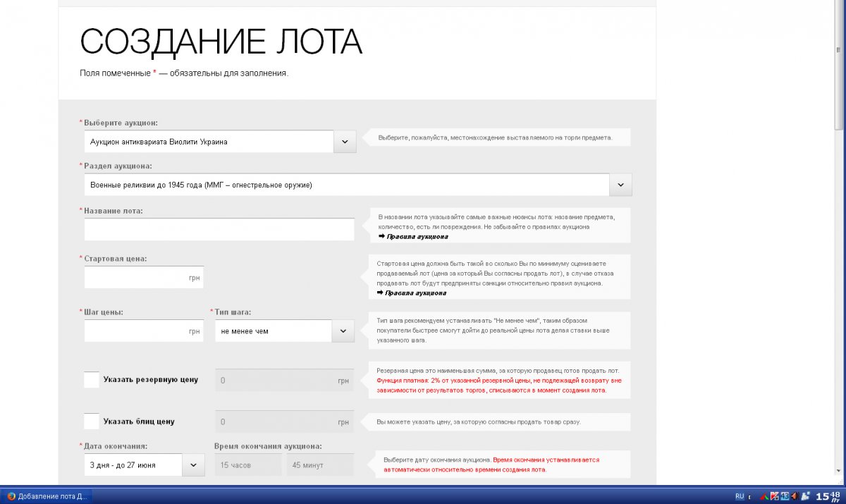Open the 'Тип шага' dropdown
This screenshot has width=846, height=504.
(x=343, y=331)
